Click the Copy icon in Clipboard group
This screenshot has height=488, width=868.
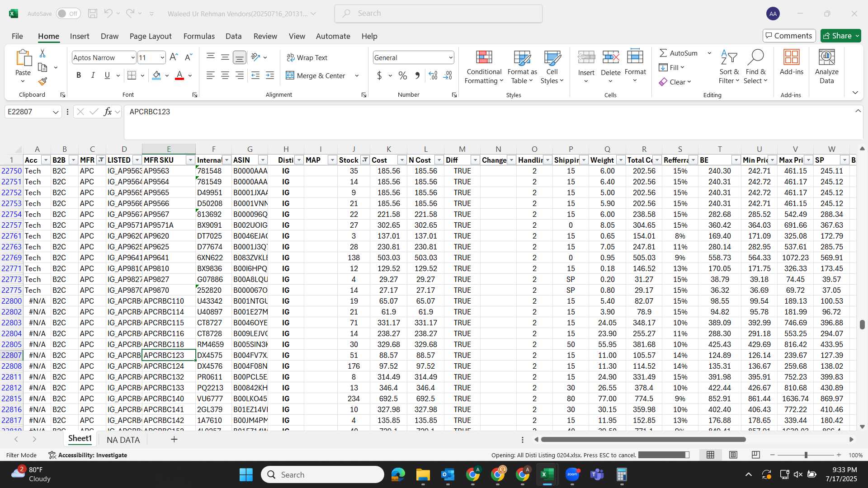click(42, 67)
